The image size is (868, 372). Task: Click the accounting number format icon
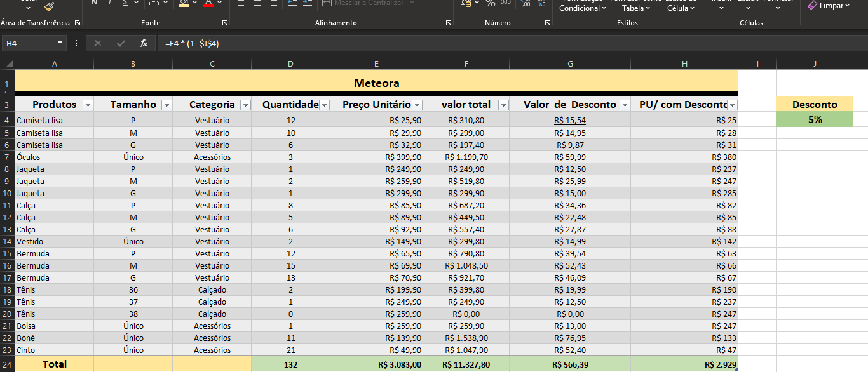click(x=466, y=3)
